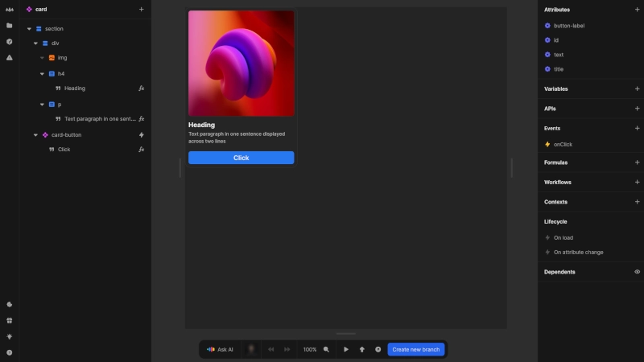Open the packages cube sidebar icon
Viewport: 644px width, 362px height.
tap(9, 42)
